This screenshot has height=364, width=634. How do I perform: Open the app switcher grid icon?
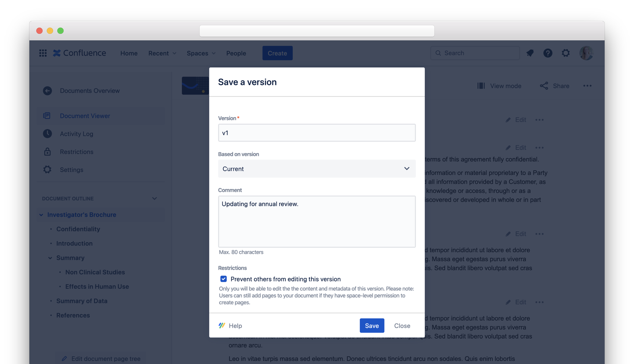coord(43,53)
